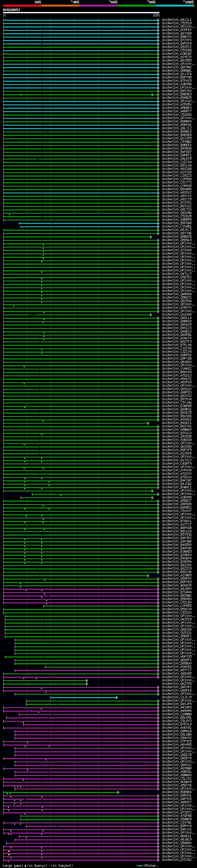Click hit UniRef100_A4RRC7

[177, 111]
